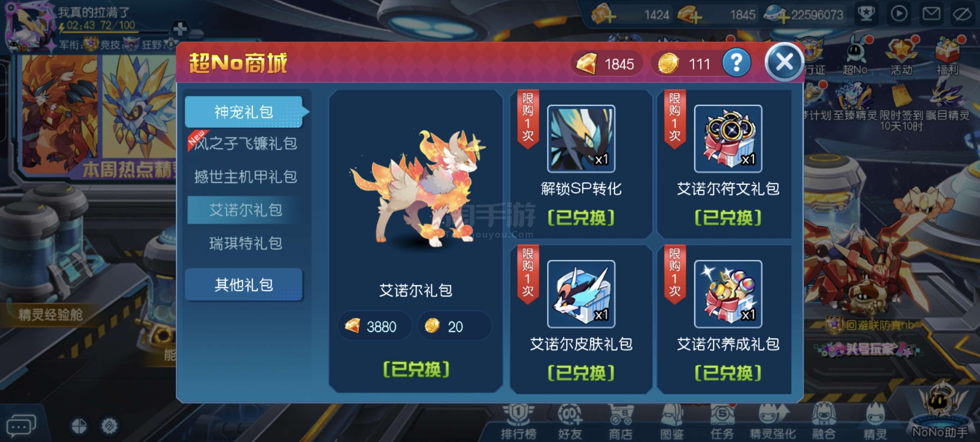
Task: Open the video play icon
Action: 899,14
